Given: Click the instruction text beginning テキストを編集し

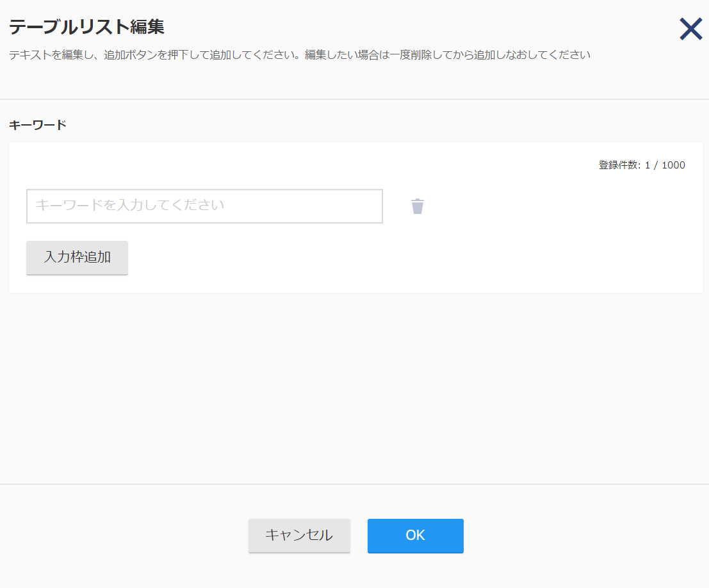Looking at the screenshot, I should pyautogui.click(x=300, y=54).
